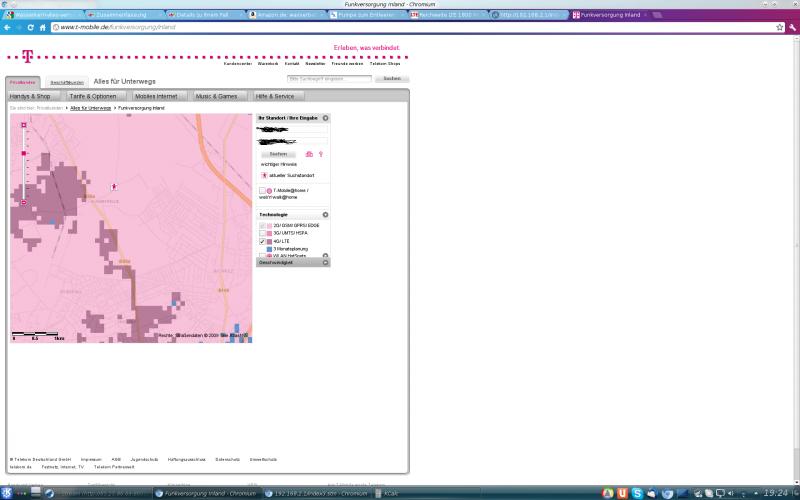Toggle the 2G/GSM GPRS/EDGE checkbox
The width and height of the screenshot is (800, 500).
(262, 226)
